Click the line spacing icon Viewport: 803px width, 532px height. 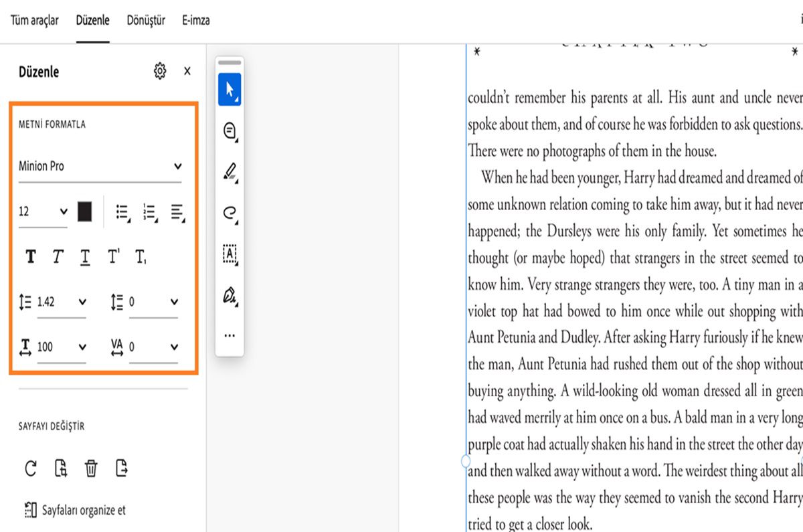25,302
